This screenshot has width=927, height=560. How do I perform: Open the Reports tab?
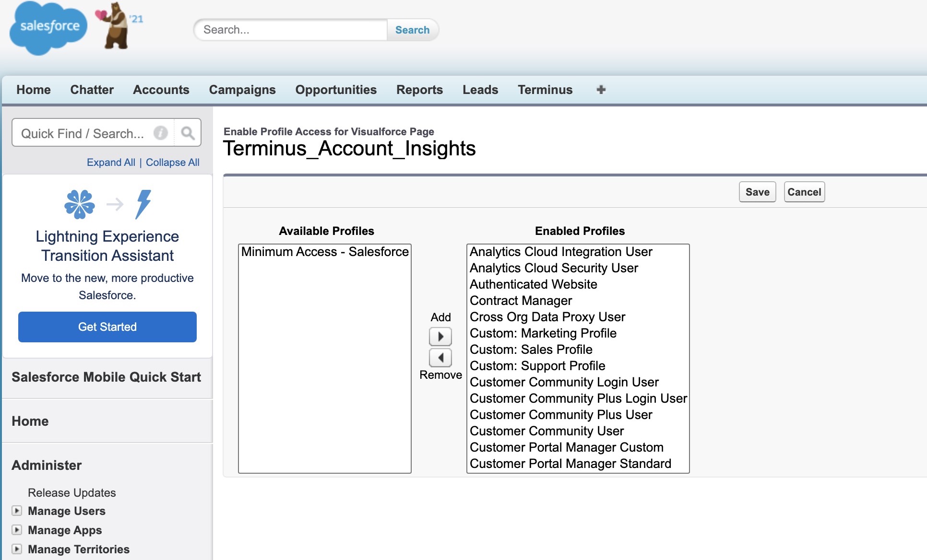(x=419, y=90)
